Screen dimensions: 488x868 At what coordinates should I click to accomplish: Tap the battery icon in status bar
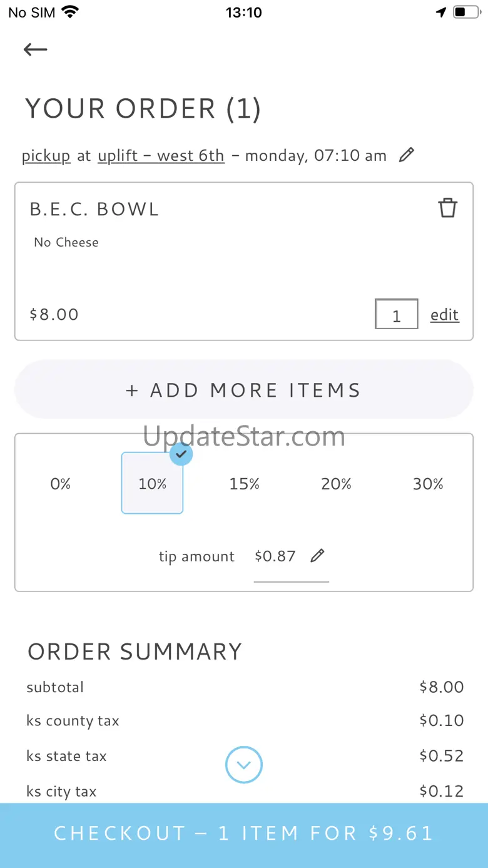[466, 13]
